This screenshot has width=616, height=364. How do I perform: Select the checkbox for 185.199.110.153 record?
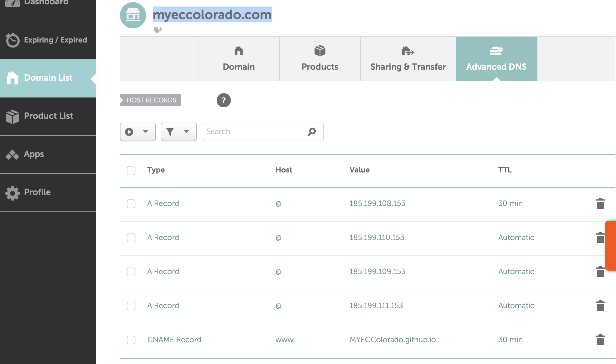pyautogui.click(x=131, y=238)
